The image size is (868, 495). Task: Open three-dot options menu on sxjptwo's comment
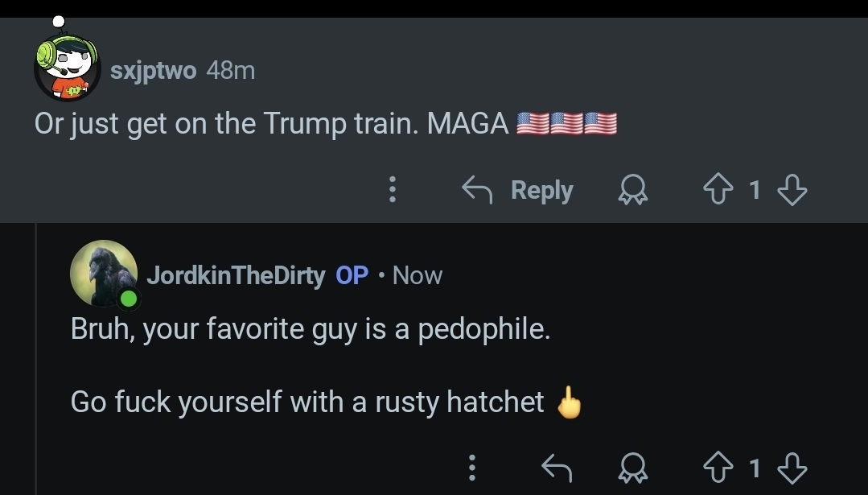pos(392,191)
